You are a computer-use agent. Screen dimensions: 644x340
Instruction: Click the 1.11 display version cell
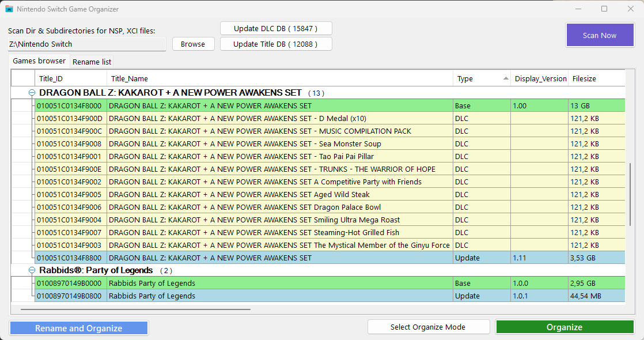(x=540, y=258)
